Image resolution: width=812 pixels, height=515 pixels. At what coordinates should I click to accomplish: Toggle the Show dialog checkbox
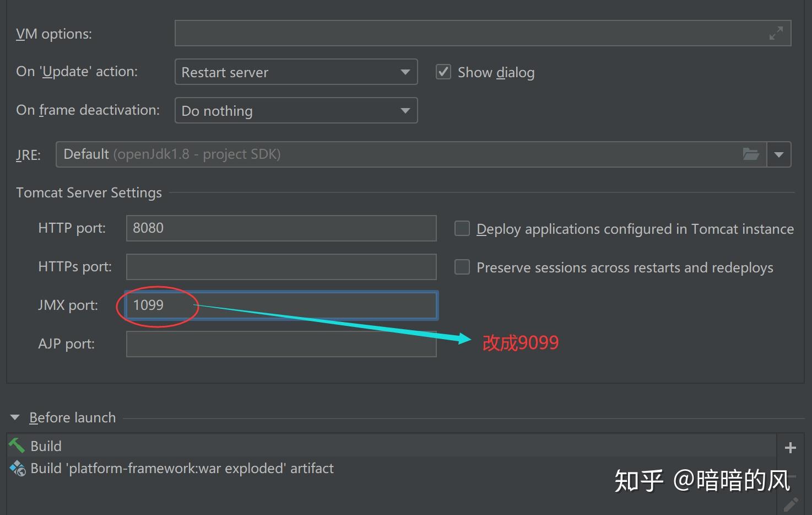[x=443, y=72]
